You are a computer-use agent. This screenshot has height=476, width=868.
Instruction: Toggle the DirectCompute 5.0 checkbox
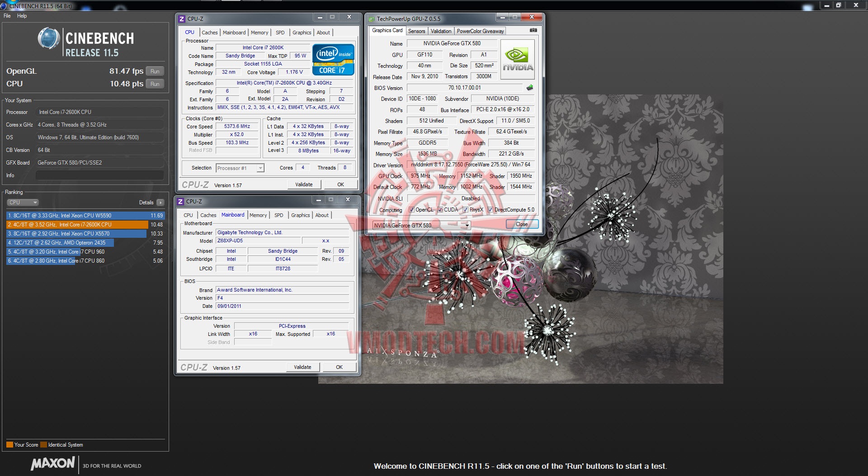click(x=490, y=210)
